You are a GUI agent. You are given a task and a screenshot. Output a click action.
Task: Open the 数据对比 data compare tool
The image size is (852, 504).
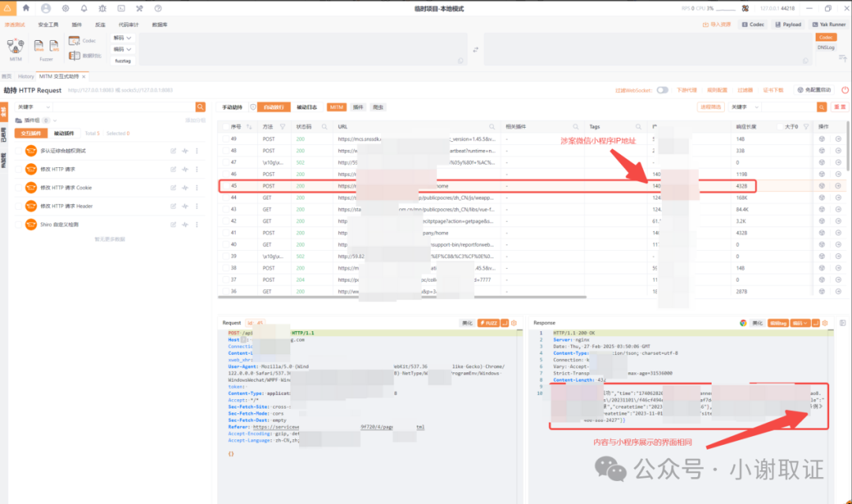[85, 55]
